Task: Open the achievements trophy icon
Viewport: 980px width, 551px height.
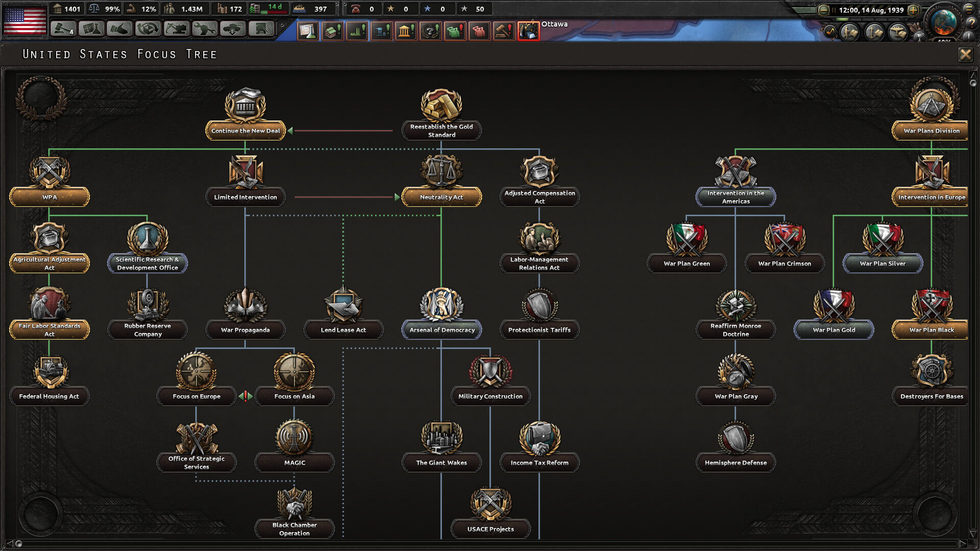Action: click(x=920, y=37)
